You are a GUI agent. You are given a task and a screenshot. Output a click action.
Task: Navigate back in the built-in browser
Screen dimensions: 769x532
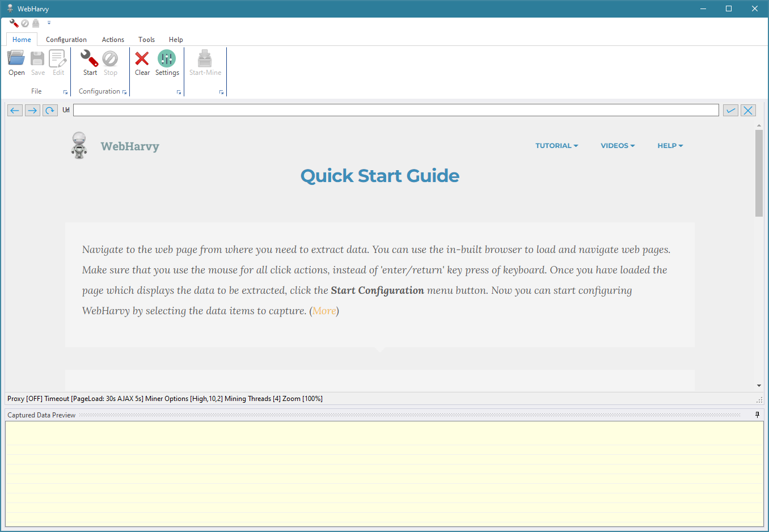(x=15, y=110)
